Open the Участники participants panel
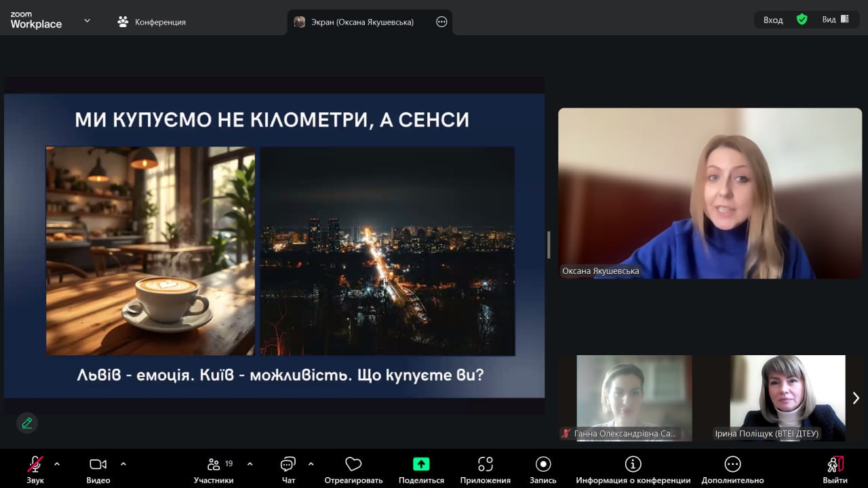 (214, 465)
